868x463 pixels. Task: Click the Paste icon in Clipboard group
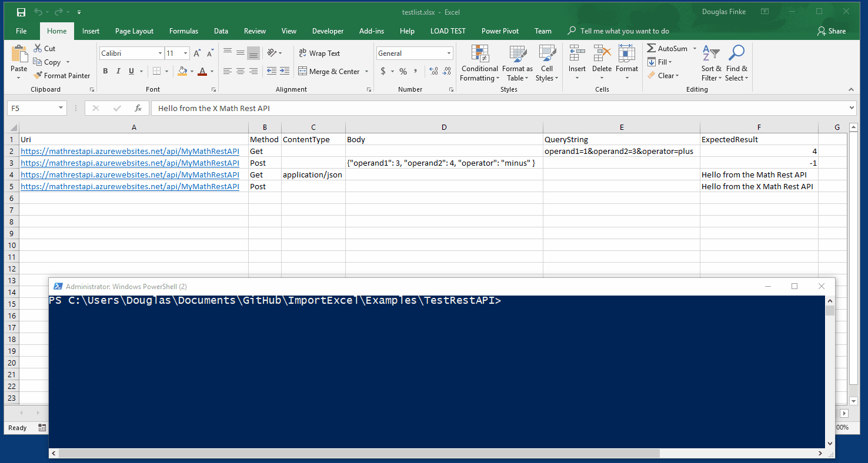tap(19, 55)
